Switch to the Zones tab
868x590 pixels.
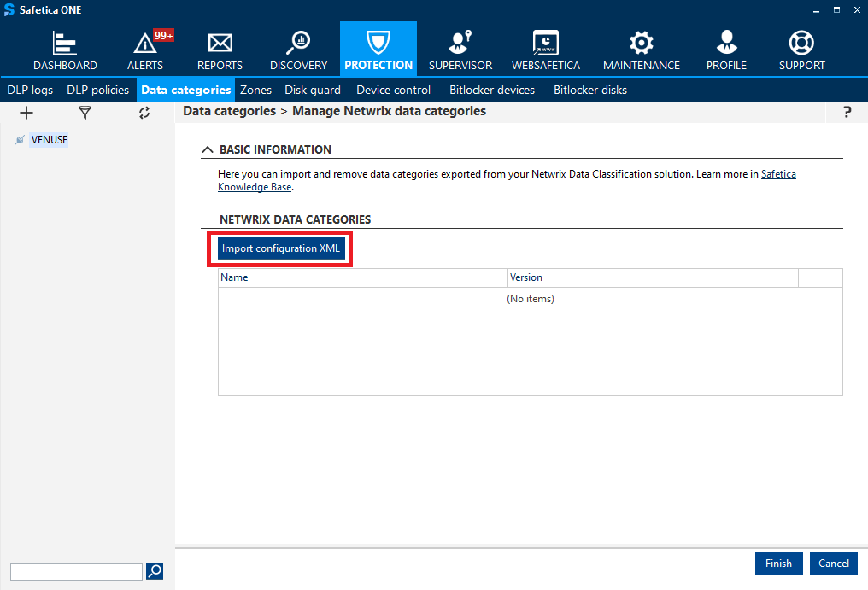pos(255,90)
